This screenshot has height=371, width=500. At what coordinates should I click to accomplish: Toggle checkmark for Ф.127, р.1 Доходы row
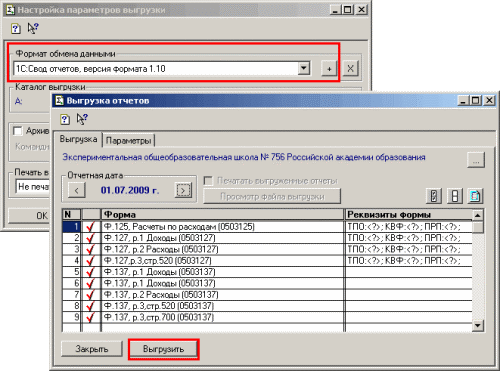pos(90,238)
